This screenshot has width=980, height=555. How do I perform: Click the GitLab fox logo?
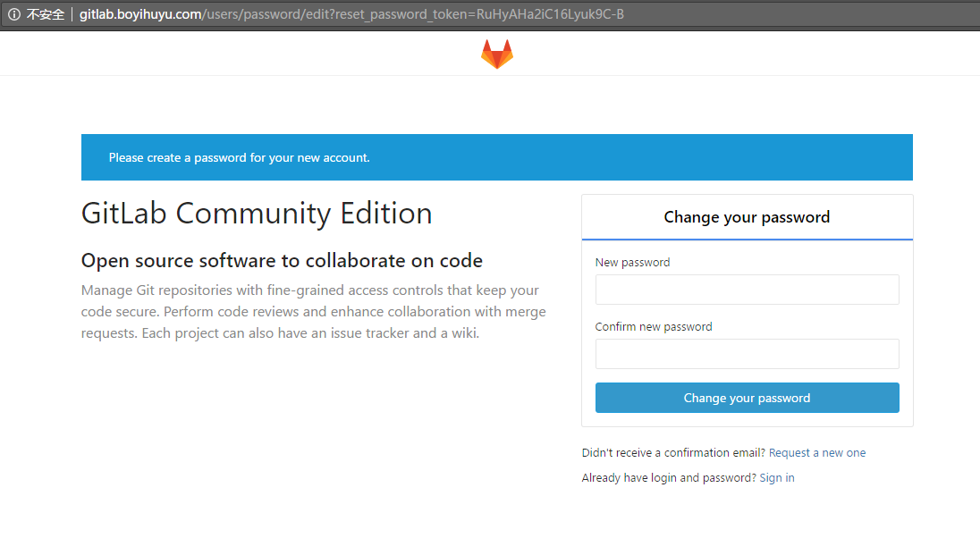497,54
